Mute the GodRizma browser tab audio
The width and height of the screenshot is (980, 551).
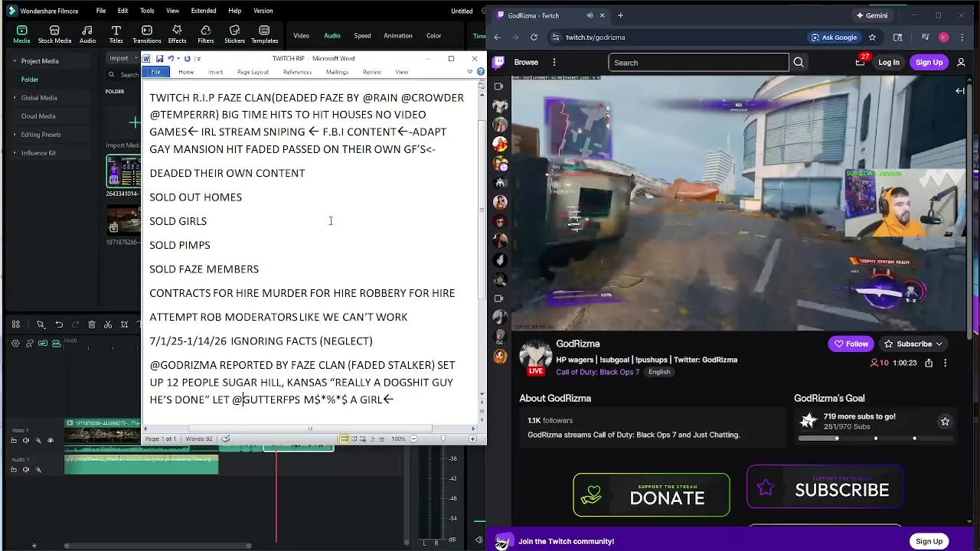point(590,15)
